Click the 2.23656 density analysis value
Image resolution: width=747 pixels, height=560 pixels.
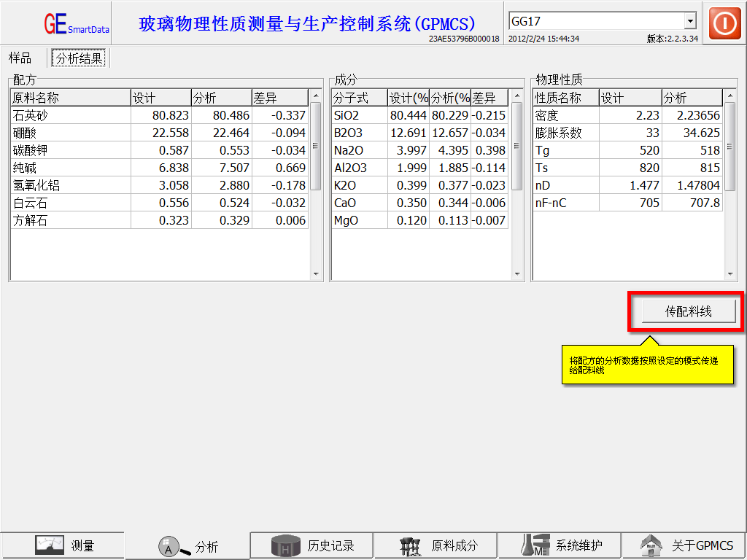coord(693,115)
